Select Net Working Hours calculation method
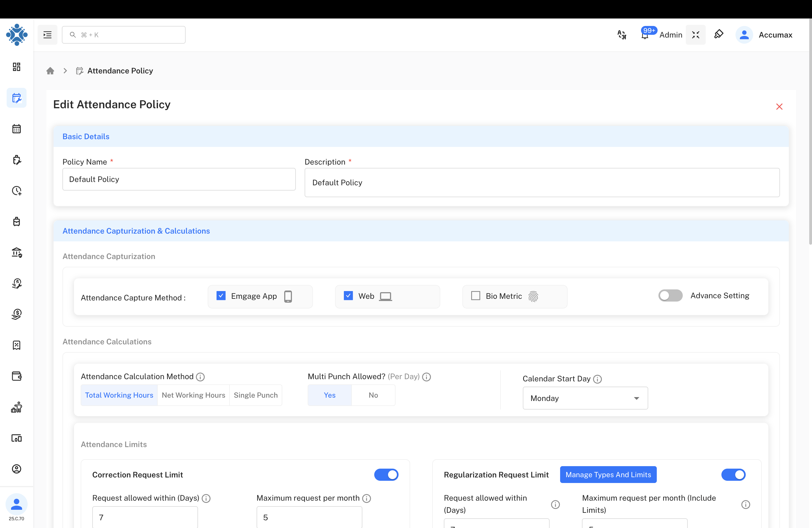This screenshot has height=528, width=812. click(x=193, y=395)
